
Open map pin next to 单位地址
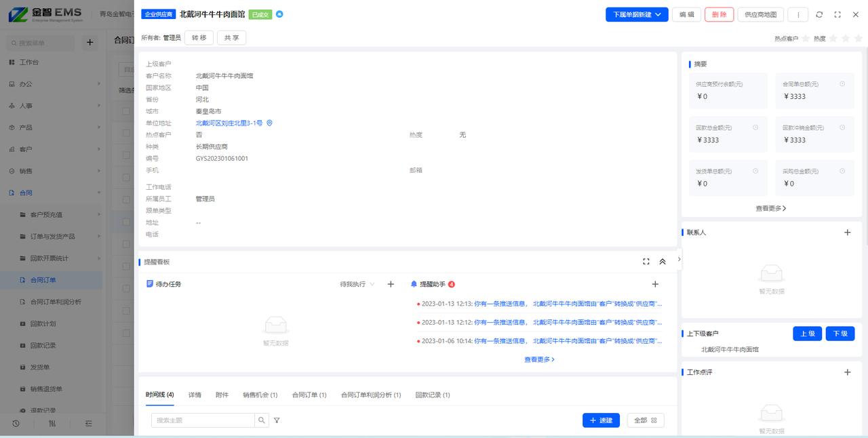tap(269, 123)
